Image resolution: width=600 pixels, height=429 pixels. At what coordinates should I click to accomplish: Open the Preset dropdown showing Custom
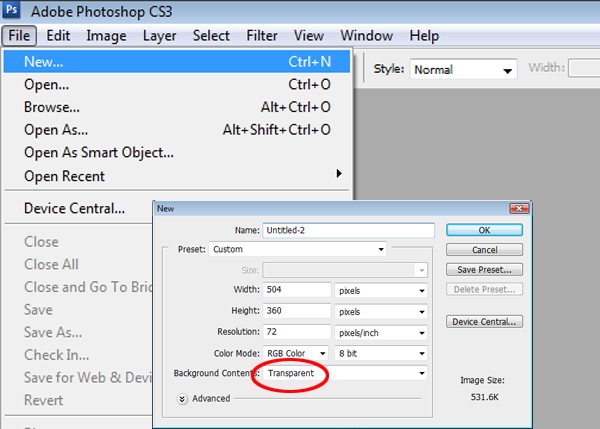click(x=298, y=249)
